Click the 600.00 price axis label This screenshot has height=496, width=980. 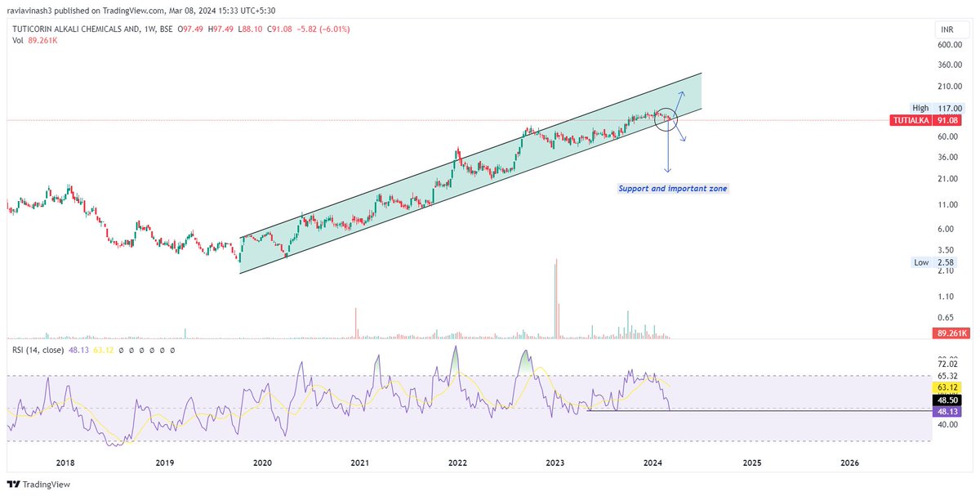pyautogui.click(x=951, y=44)
